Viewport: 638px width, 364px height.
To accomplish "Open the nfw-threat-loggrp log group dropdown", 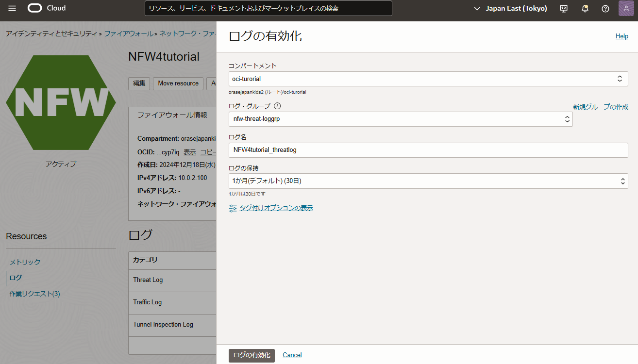I will 400,119.
